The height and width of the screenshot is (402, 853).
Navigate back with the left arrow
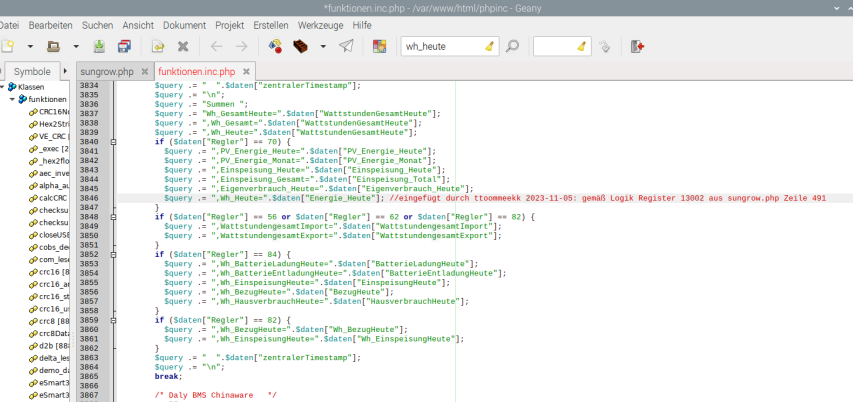click(217, 46)
